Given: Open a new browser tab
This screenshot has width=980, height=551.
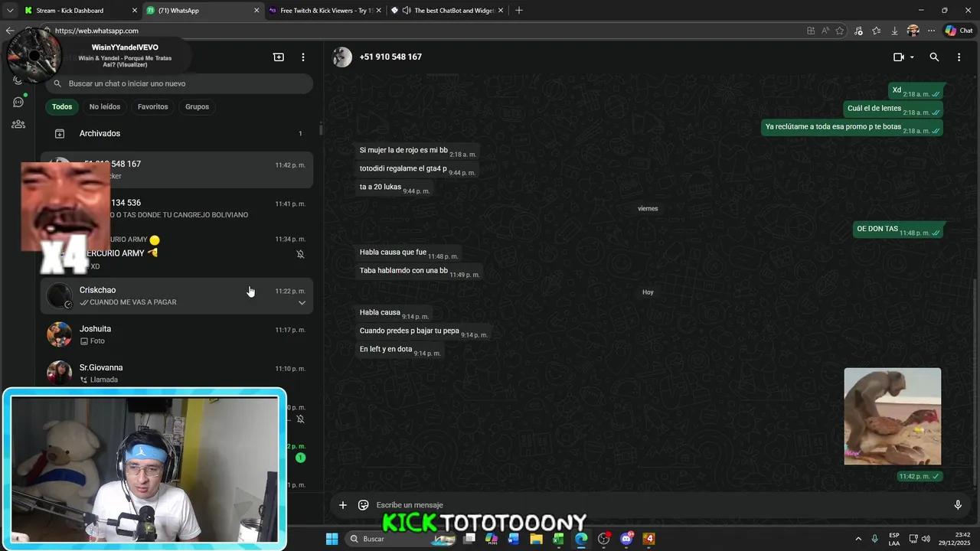Looking at the screenshot, I should (x=518, y=11).
